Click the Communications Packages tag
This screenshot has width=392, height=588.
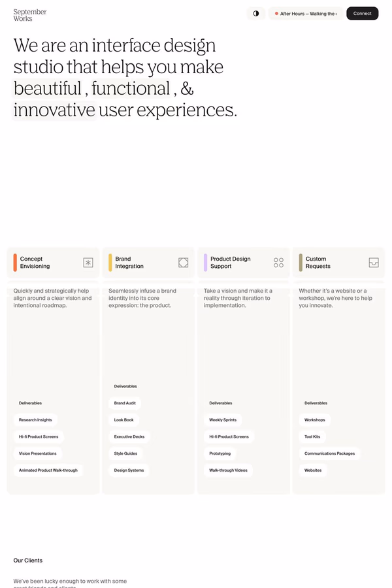pos(329,453)
